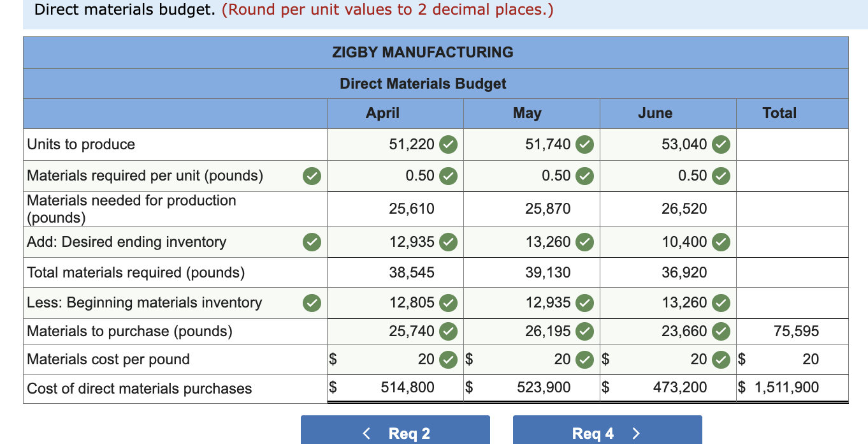Click April materials needed value 25,610

click(412, 209)
